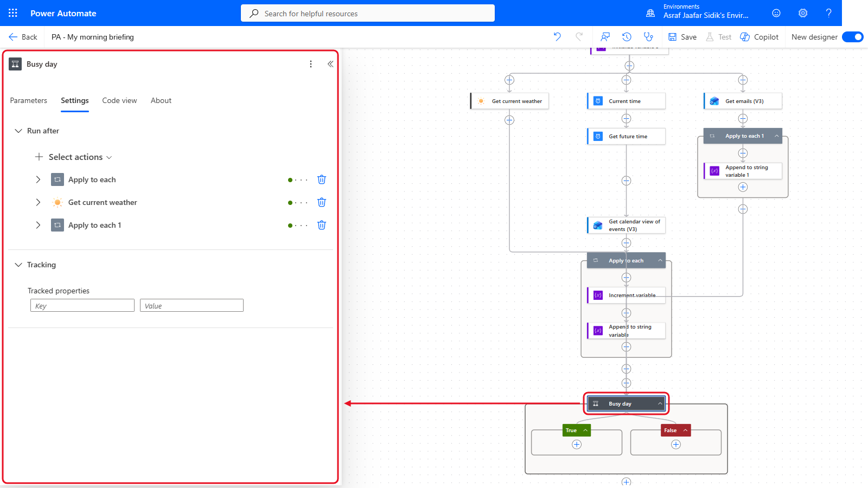868x488 pixels.
Task: Expand the Apply to each 1 run-after row
Action: (x=38, y=225)
